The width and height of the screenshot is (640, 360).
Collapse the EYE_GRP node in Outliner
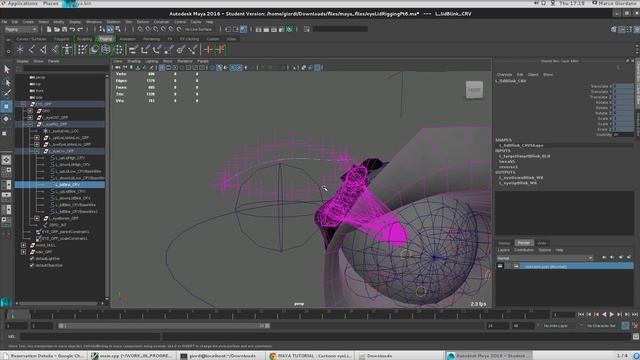pyautogui.click(x=23, y=104)
